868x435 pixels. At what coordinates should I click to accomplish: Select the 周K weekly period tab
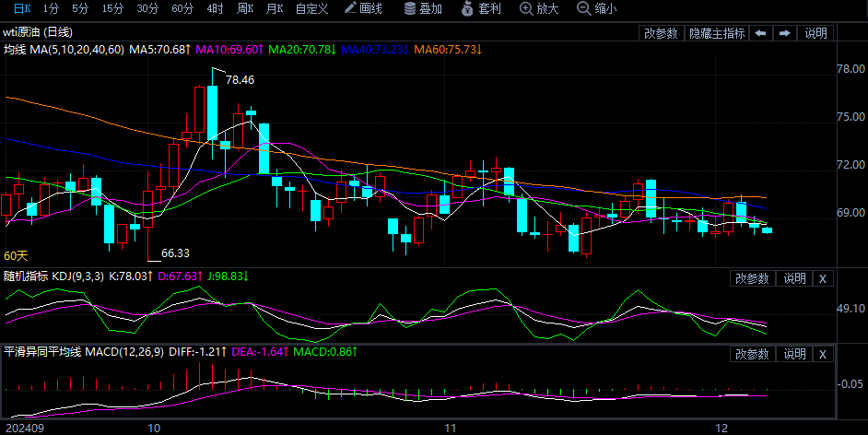pyautogui.click(x=244, y=8)
